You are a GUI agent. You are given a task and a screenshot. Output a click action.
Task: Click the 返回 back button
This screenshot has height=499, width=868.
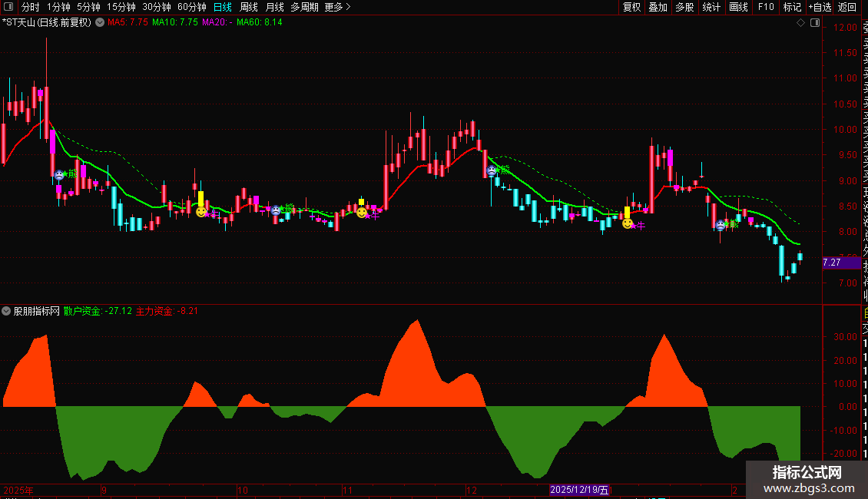coord(847,7)
